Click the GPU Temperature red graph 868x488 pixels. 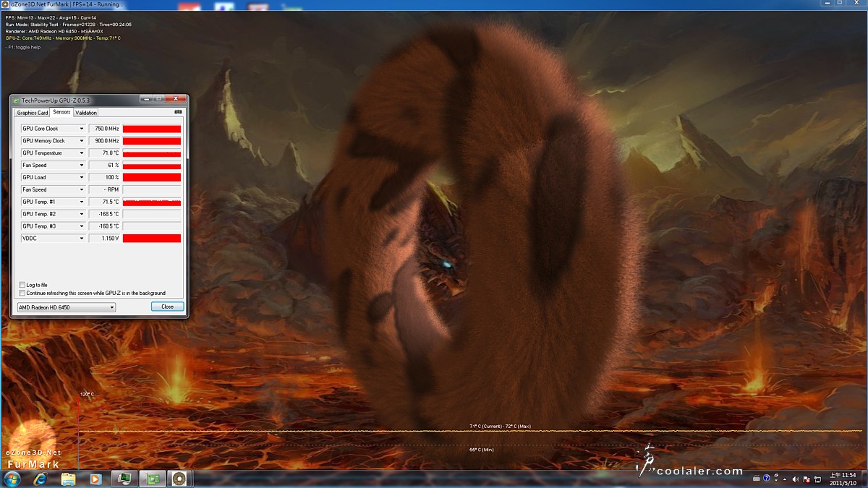152,153
